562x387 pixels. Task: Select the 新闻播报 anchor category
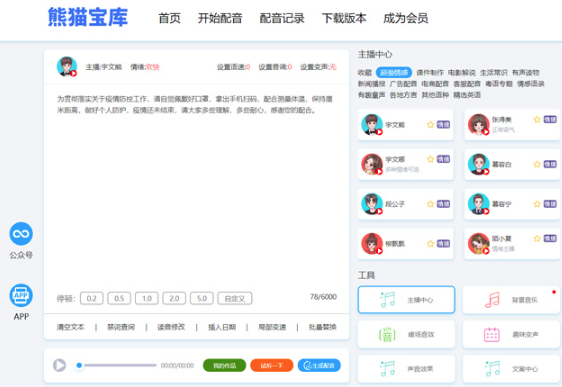[x=372, y=84]
